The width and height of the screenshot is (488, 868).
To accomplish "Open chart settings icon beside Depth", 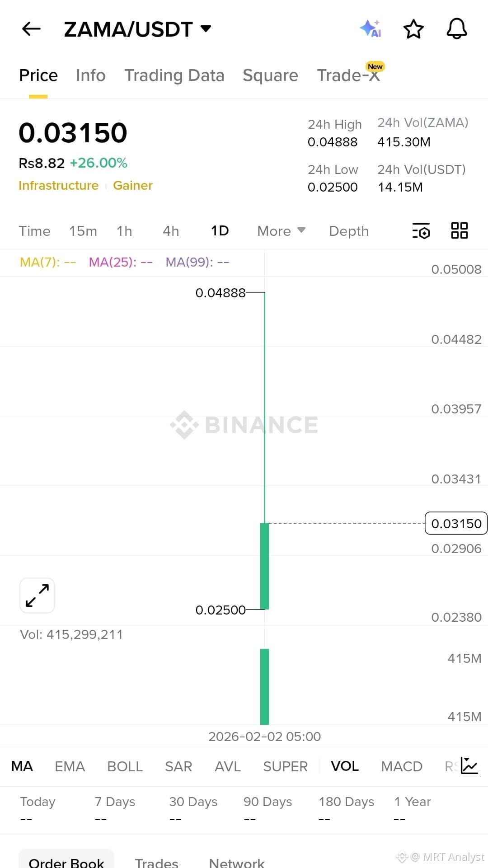I will (x=421, y=231).
